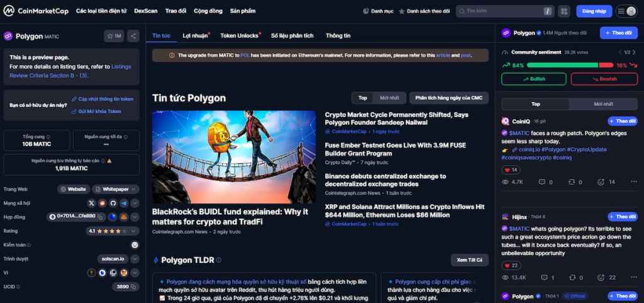Viewport: 644px width, 303px height.
Task: Vote Bearish on community sentiment
Action: coord(604,79)
